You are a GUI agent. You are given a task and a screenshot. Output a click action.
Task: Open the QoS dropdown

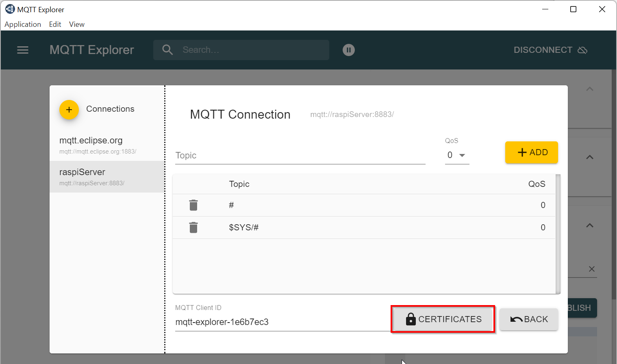(457, 155)
